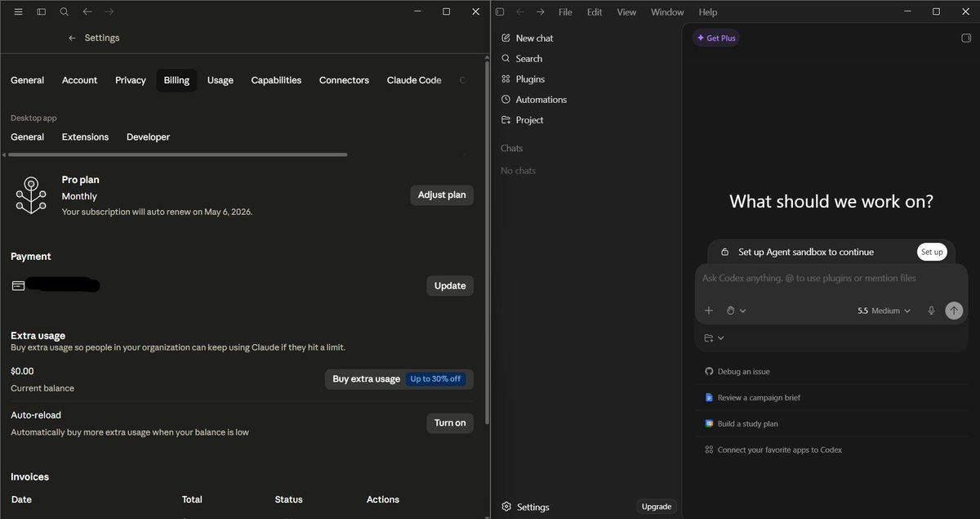Open the Edit menu in Codex
This screenshot has height=519, width=980.
click(595, 11)
